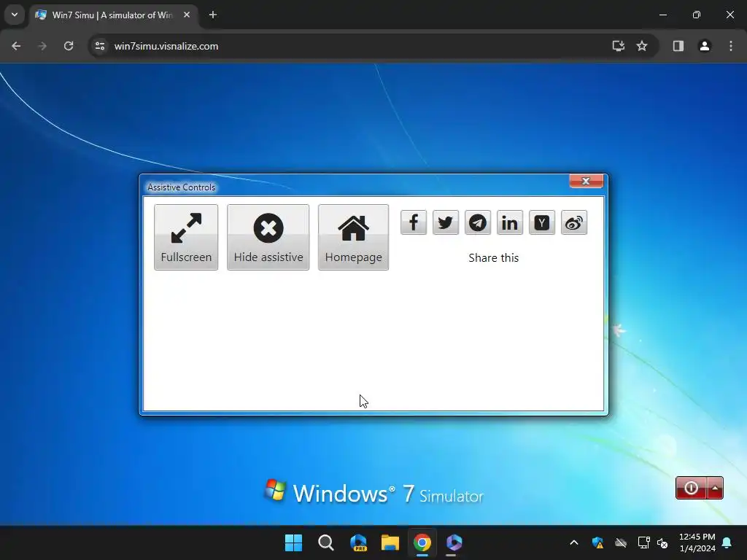Viewport: 747px width, 560px height.
Task: Bookmark this page with the star icon
Action: (642, 46)
